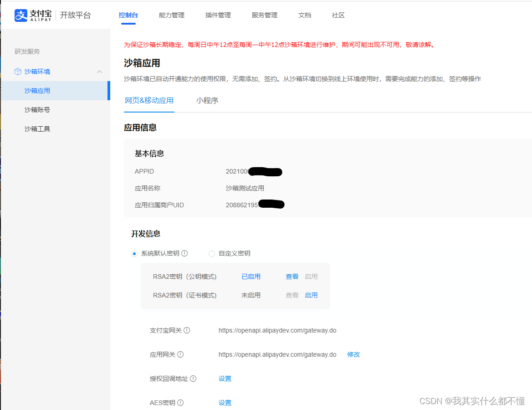Image resolution: width=532 pixels, height=410 pixels.
Task: Click the Alipay logo icon
Action: 20,15
